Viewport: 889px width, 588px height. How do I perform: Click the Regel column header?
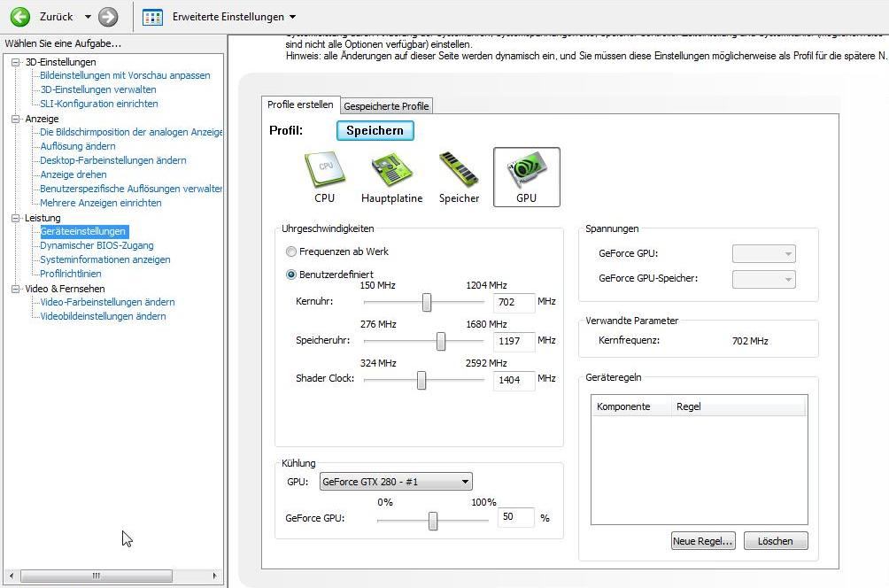click(738, 406)
